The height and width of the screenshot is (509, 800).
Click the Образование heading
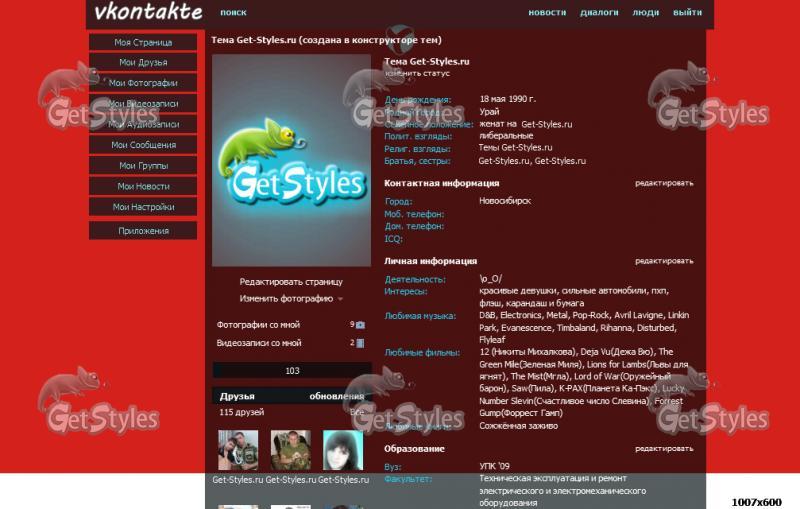(x=414, y=449)
